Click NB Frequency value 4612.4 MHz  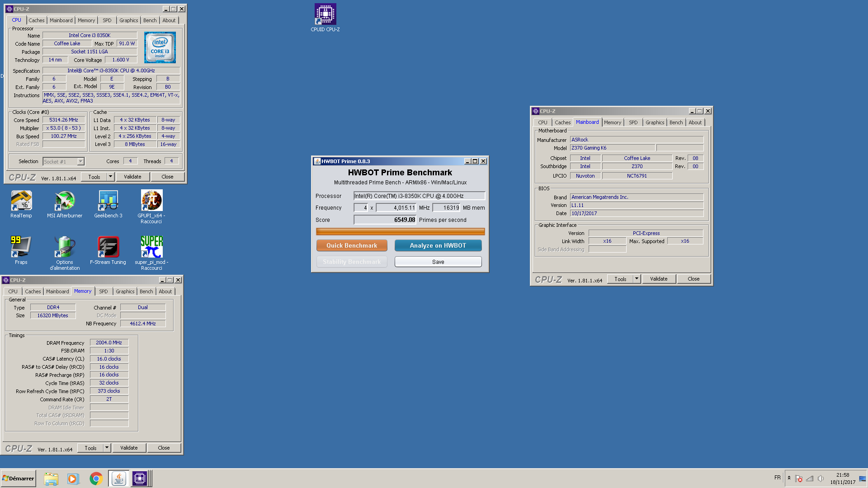point(143,324)
